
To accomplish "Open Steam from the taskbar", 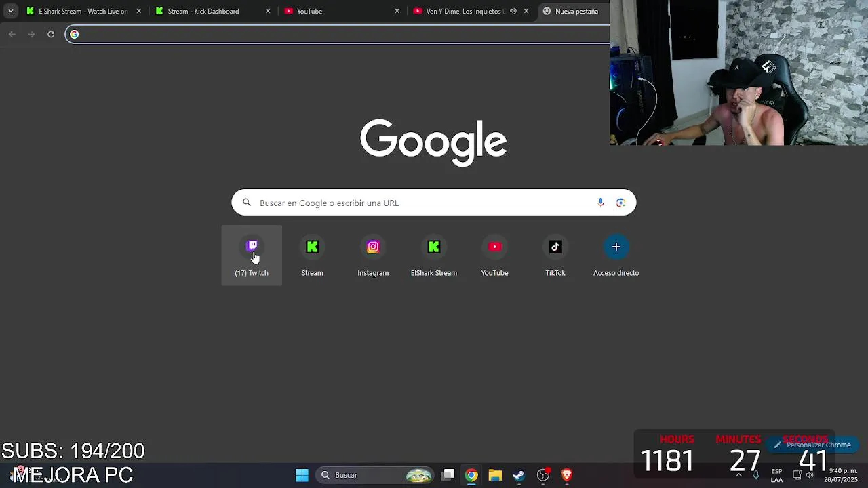I will click(x=519, y=475).
